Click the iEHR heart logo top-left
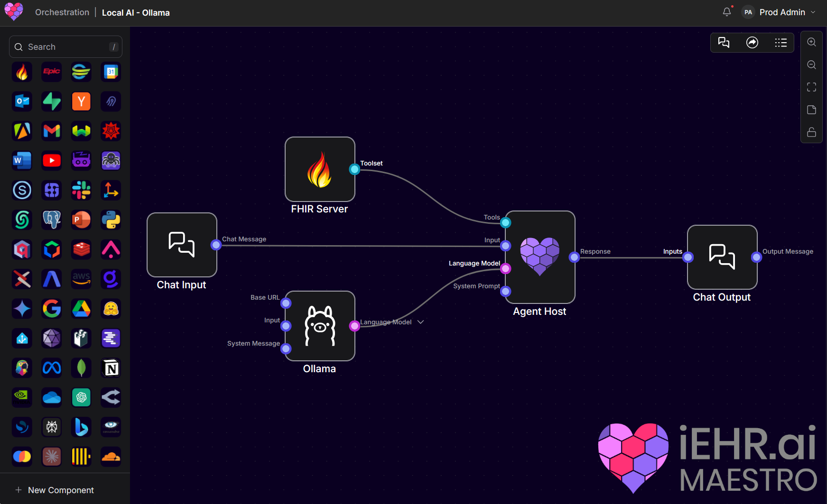The height and width of the screenshot is (504, 827). (14, 11)
